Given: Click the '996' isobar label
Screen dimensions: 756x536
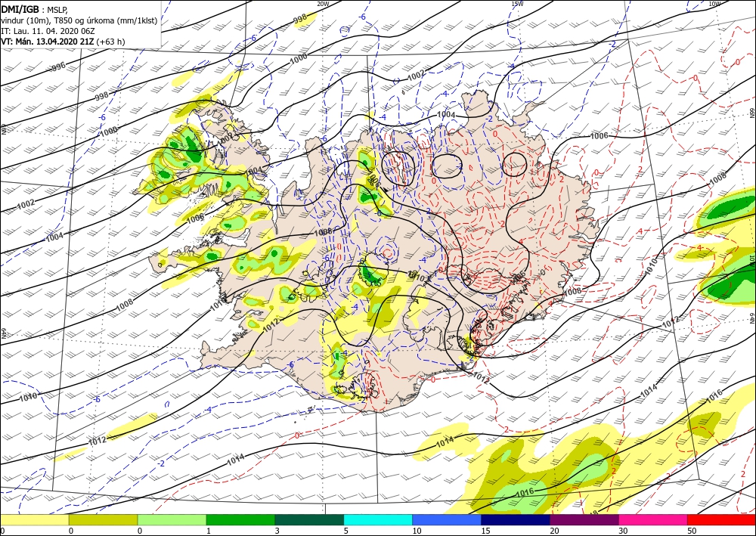Looking at the screenshot, I should tap(58, 67).
